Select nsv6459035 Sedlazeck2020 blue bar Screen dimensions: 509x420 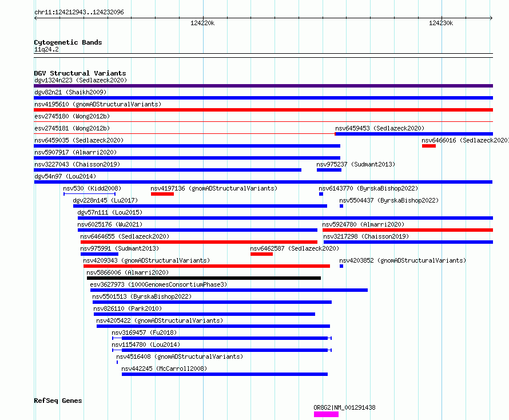click(187, 146)
